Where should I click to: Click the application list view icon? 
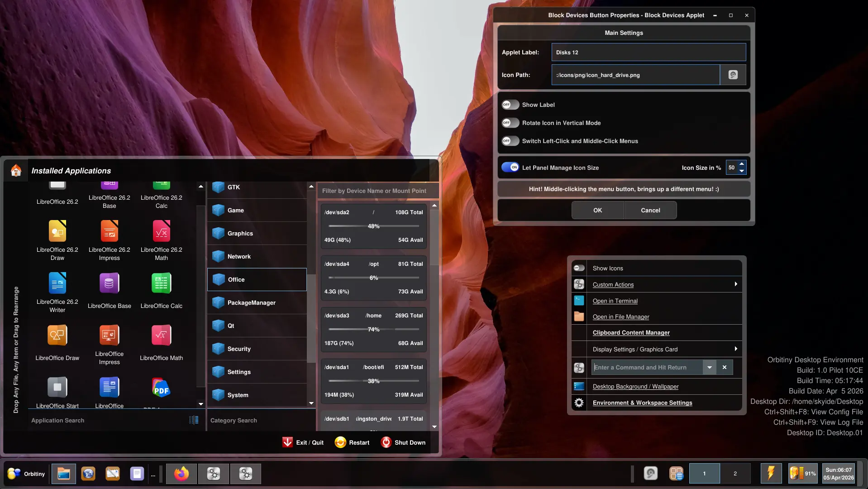pyautogui.click(x=194, y=420)
